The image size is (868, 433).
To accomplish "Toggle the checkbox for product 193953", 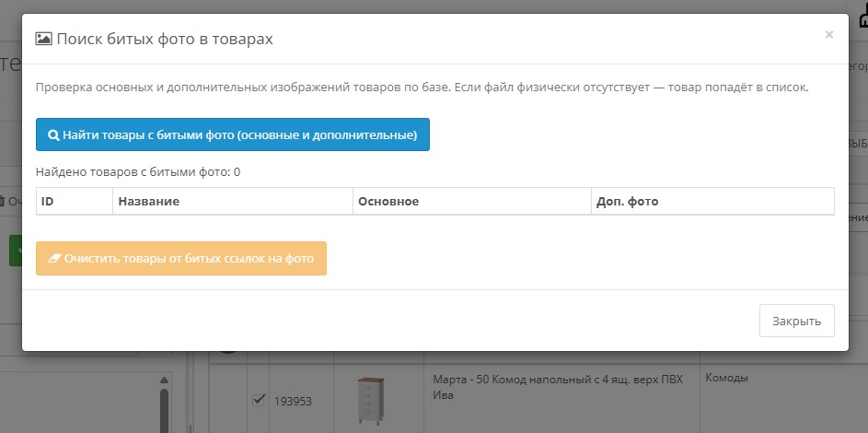I will click(259, 400).
